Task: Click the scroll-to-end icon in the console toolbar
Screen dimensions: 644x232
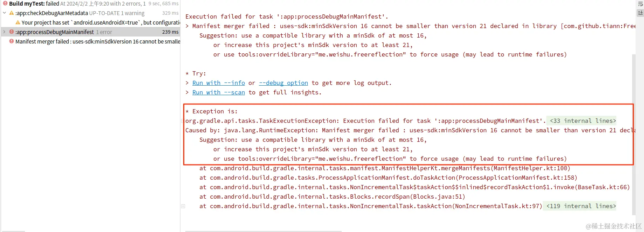Action: (640, 13)
